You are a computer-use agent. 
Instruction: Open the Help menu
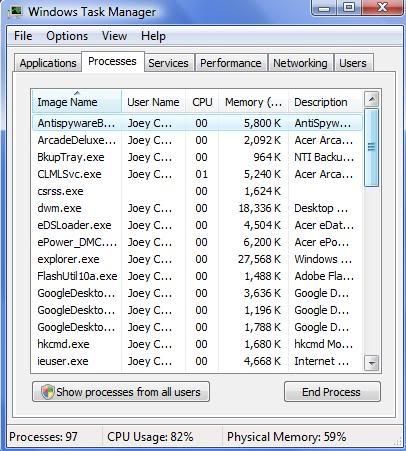click(153, 36)
